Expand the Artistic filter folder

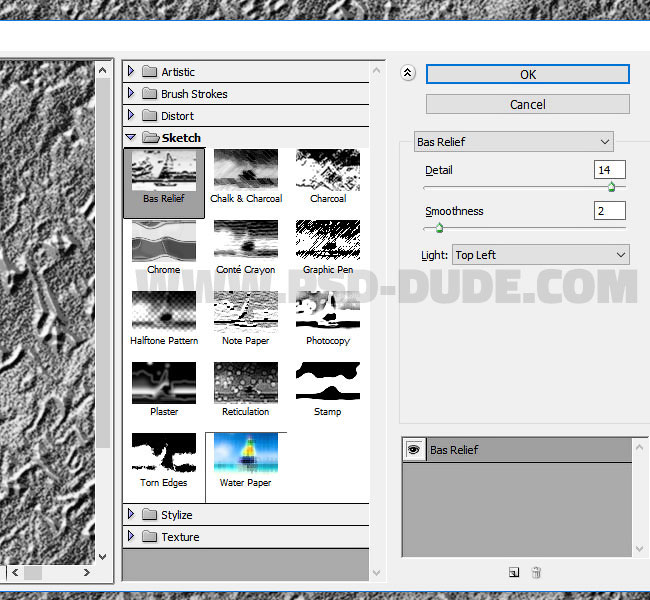(x=131, y=71)
